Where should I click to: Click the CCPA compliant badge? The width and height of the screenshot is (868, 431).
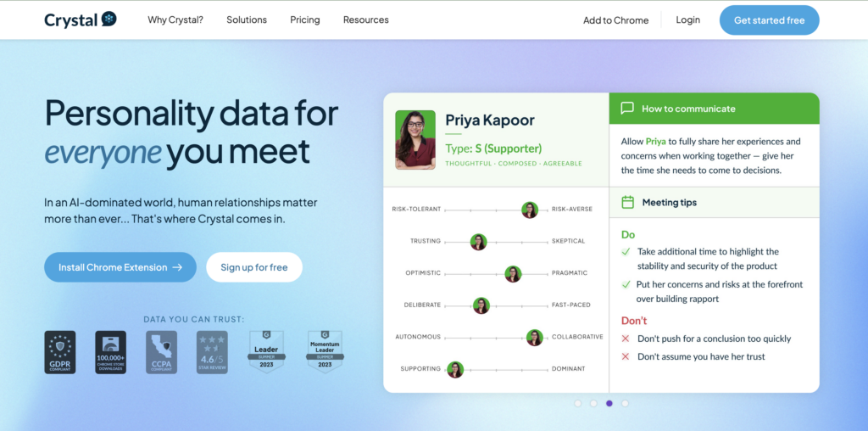click(161, 352)
